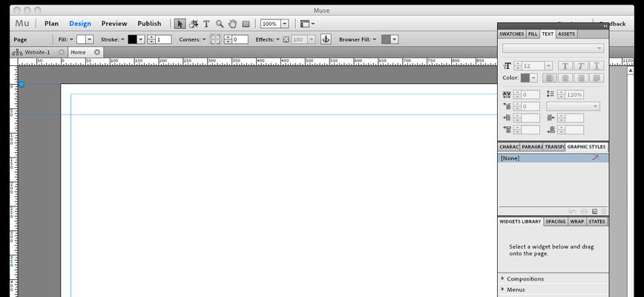644x297 pixels.
Task: Select the Crop tool
Action: (x=194, y=24)
